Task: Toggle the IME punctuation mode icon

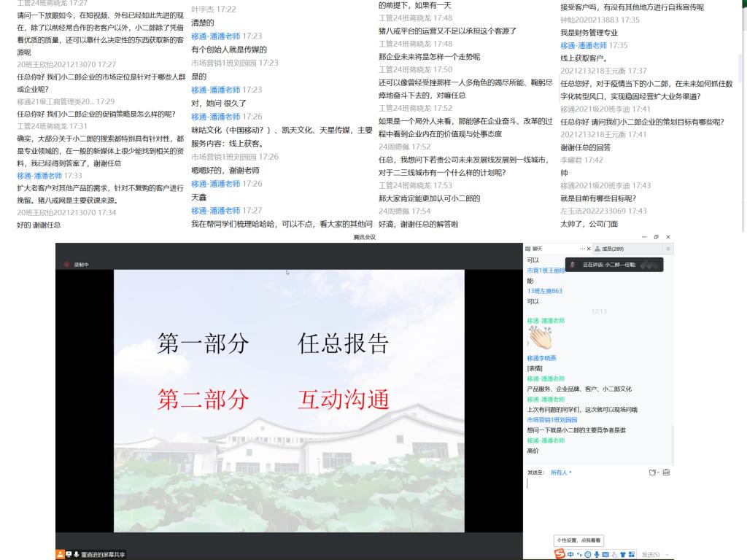Action: coord(578,554)
